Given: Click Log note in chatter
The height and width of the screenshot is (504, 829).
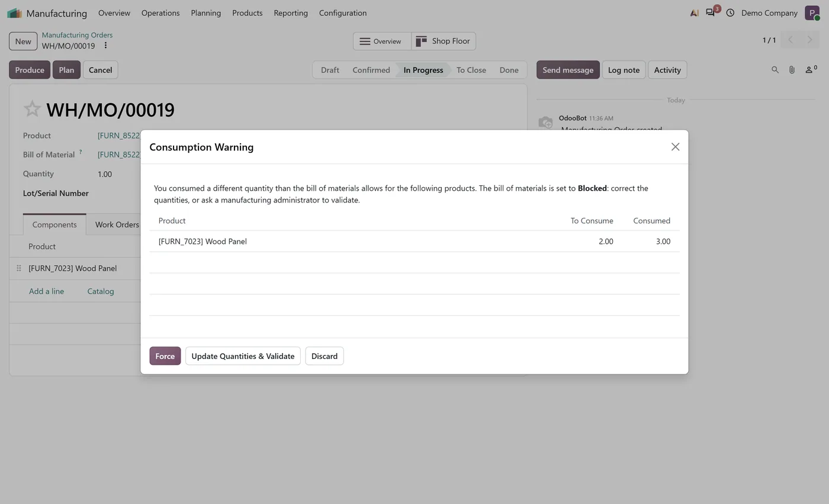Looking at the screenshot, I should coord(624,70).
